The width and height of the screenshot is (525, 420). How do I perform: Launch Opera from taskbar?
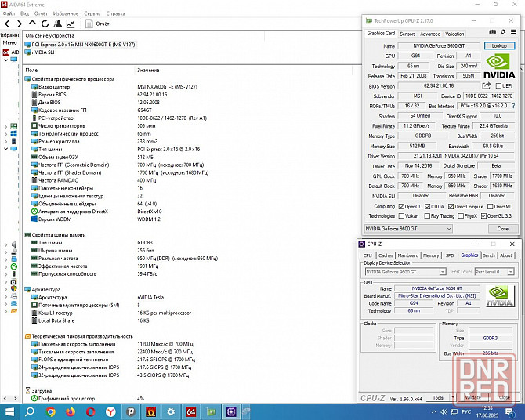(90, 411)
